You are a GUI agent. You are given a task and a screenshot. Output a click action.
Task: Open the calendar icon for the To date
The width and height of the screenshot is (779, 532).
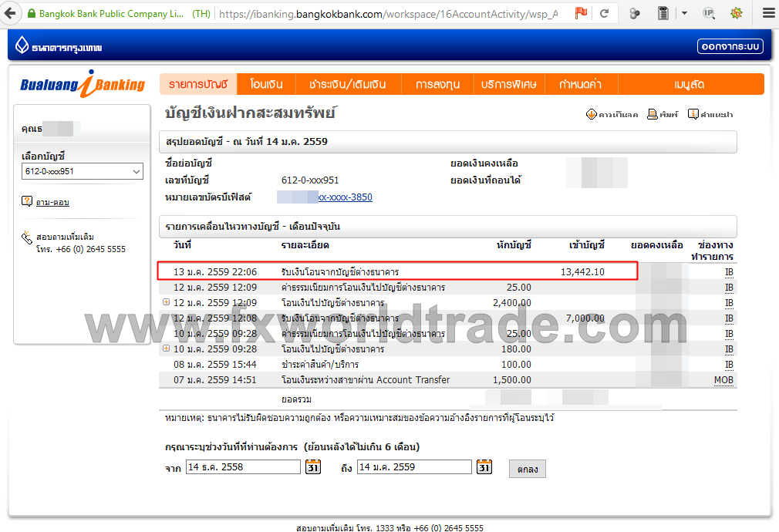pyautogui.click(x=484, y=467)
